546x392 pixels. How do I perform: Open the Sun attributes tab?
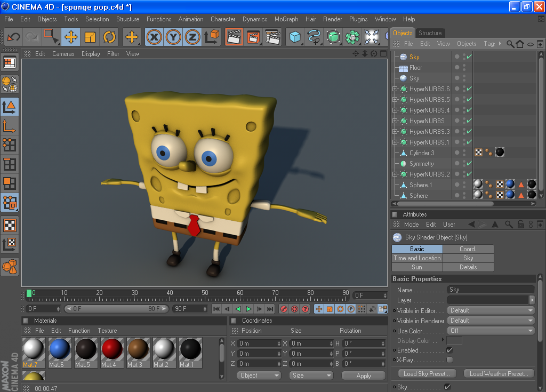[x=417, y=267]
